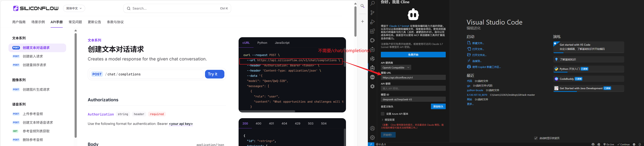Open the <your api key> link
Viewport: 644px width, 146px height.
point(181,124)
